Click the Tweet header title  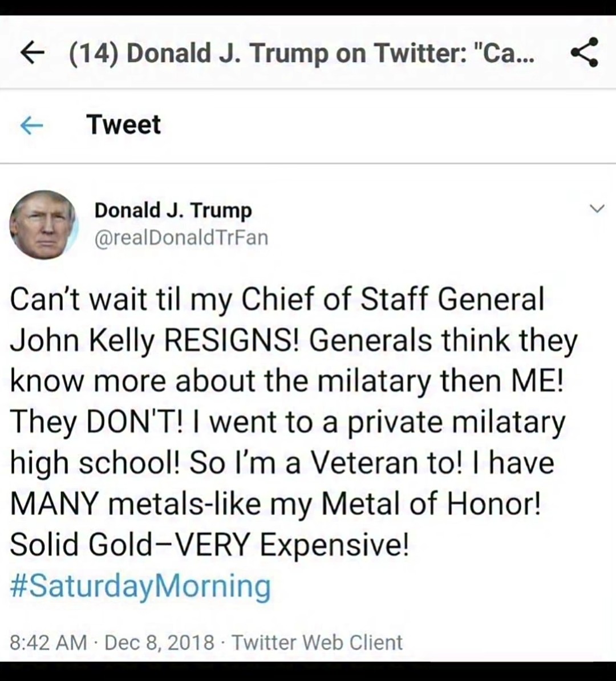click(124, 125)
